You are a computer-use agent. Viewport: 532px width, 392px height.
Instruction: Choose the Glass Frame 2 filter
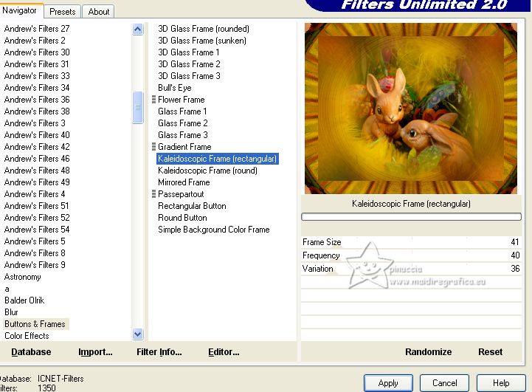click(x=183, y=123)
